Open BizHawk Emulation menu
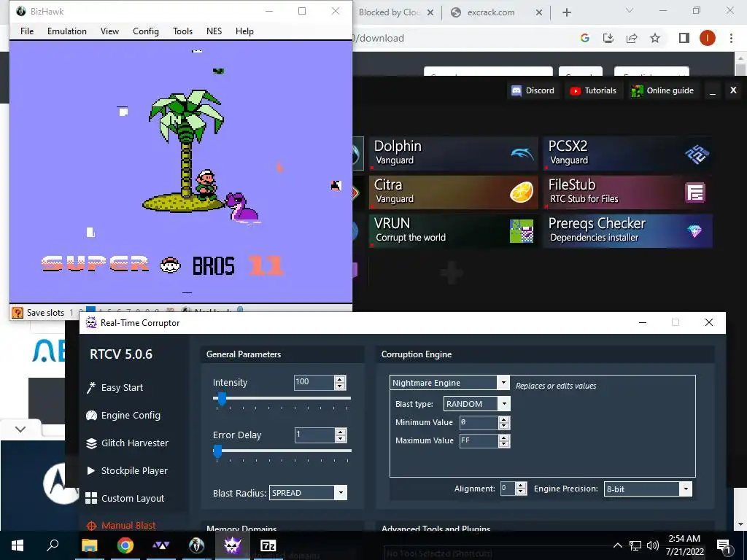The width and height of the screenshot is (747, 560). coord(66,31)
